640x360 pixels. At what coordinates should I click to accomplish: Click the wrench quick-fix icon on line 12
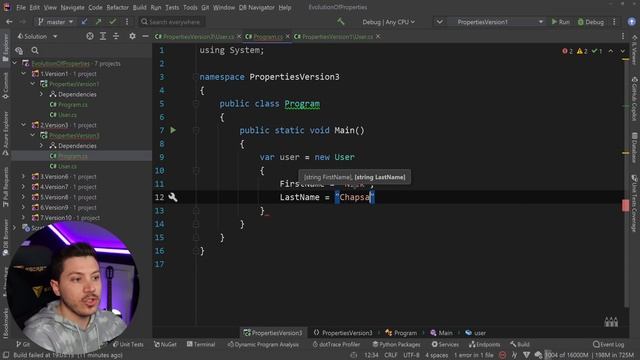click(173, 197)
